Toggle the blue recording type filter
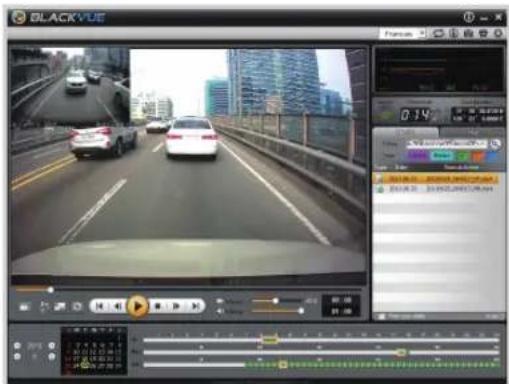Image resolution: width=509 pixels, height=384 pixels. [493, 156]
